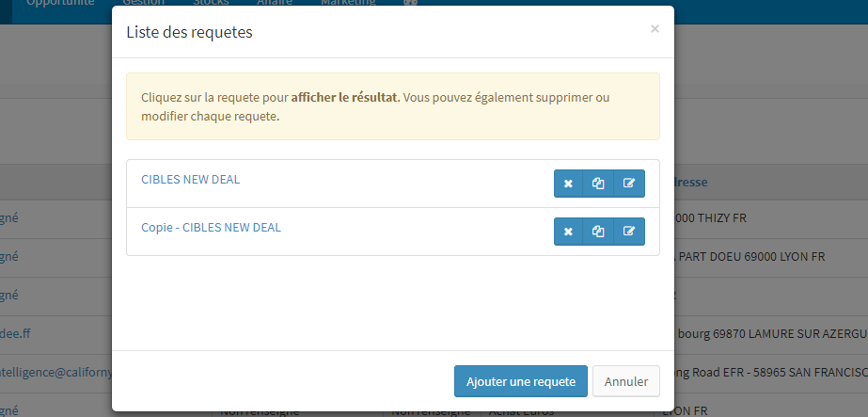Open the Stocks menu
The image size is (868, 417).
point(211,3)
